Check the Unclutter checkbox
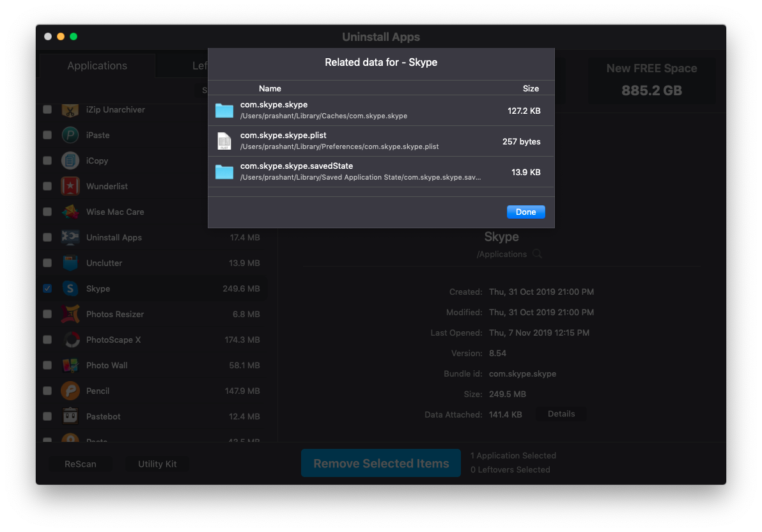Viewport: 762px width, 532px height. 47,263
